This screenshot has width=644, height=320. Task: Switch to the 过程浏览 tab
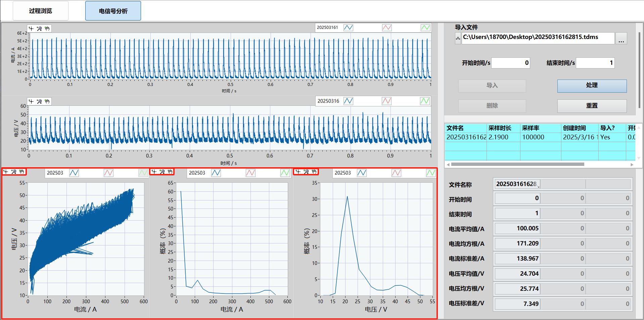coord(41,11)
